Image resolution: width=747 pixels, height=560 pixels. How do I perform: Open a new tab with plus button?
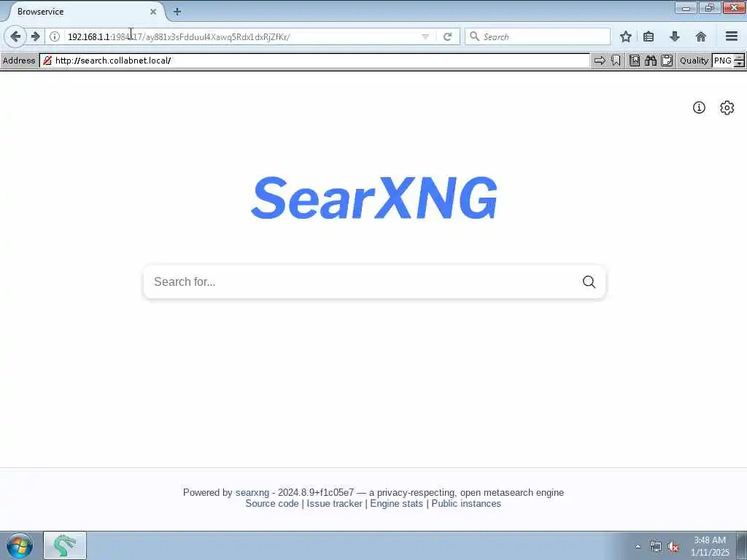coord(177,12)
